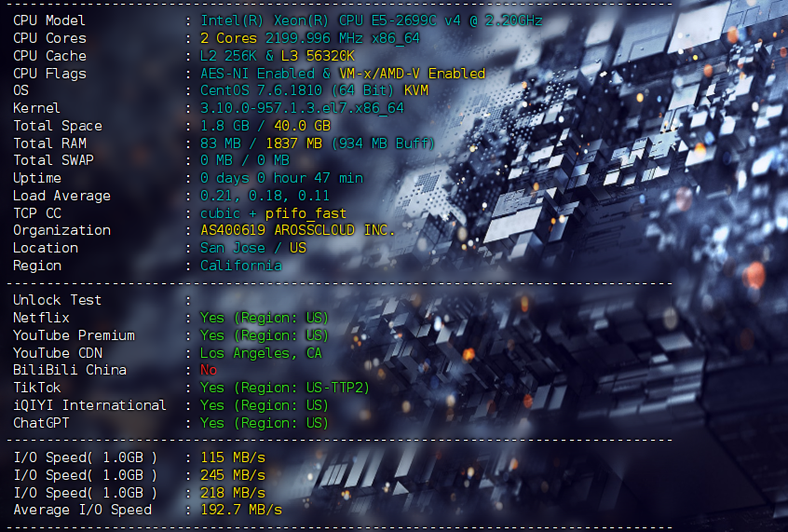Select Netflix result 'Yes (Region: US)'
788x532 pixels.
(265, 318)
